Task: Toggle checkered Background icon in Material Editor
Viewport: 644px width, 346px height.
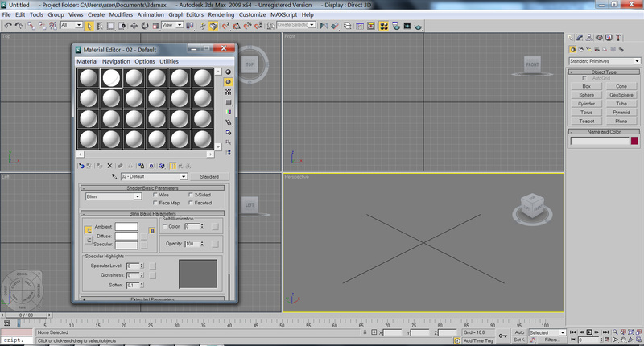Action: tap(228, 92)
